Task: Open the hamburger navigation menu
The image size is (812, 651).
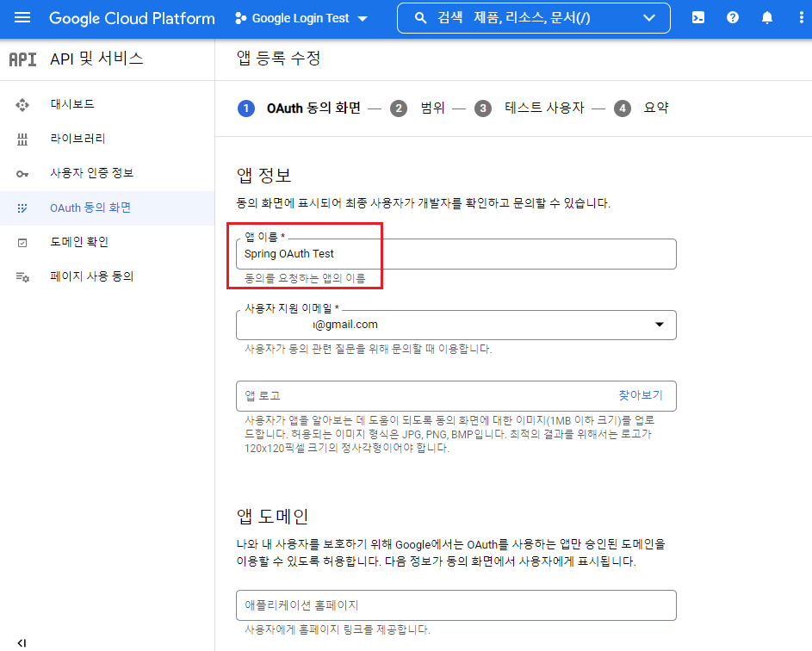Action: (22, 18)
